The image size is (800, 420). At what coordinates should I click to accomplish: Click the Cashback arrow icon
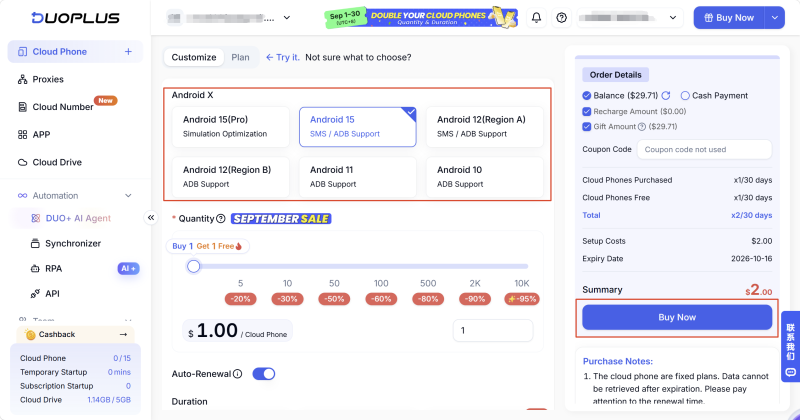(x=123, y=334)
